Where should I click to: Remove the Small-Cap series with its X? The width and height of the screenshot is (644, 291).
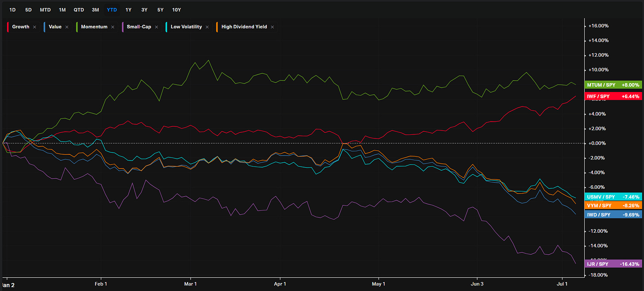[157, 27]
